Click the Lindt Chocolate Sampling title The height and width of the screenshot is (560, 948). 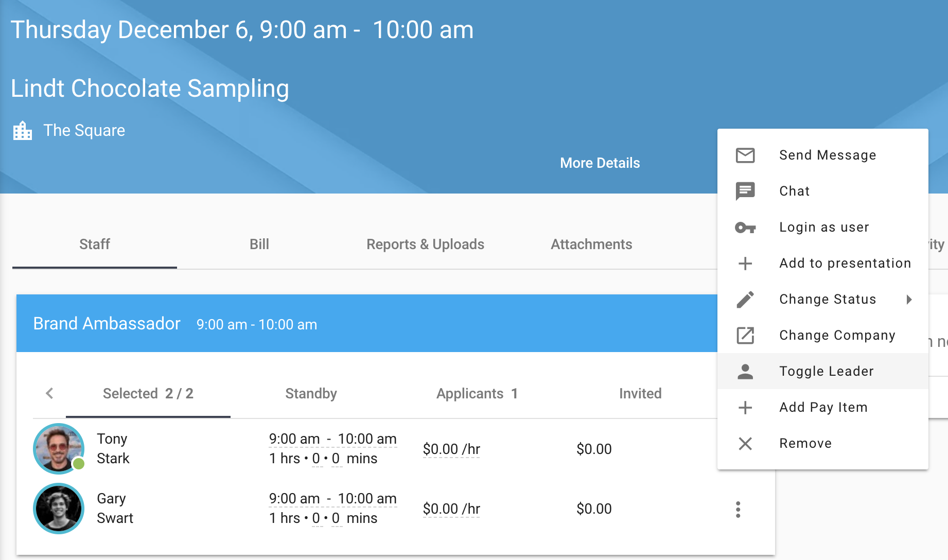coord(150,89)
